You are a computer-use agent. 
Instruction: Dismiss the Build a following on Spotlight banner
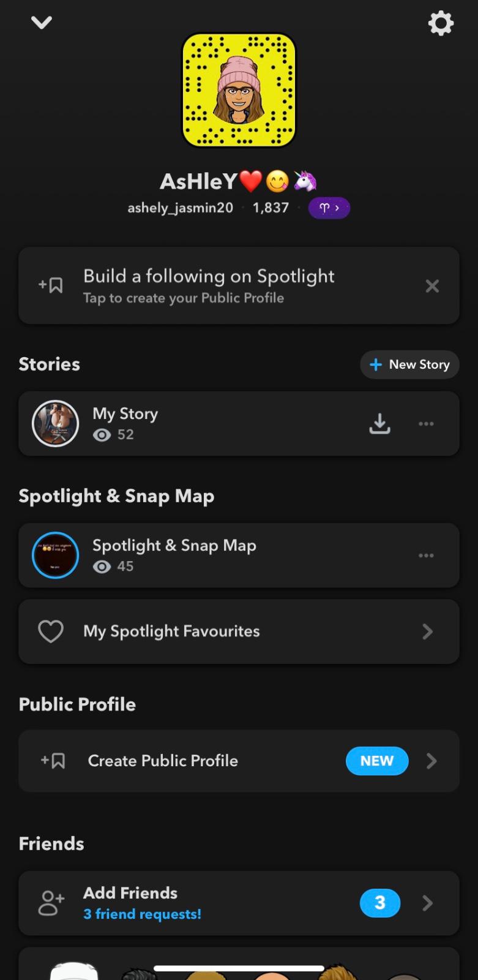[432, 286]
